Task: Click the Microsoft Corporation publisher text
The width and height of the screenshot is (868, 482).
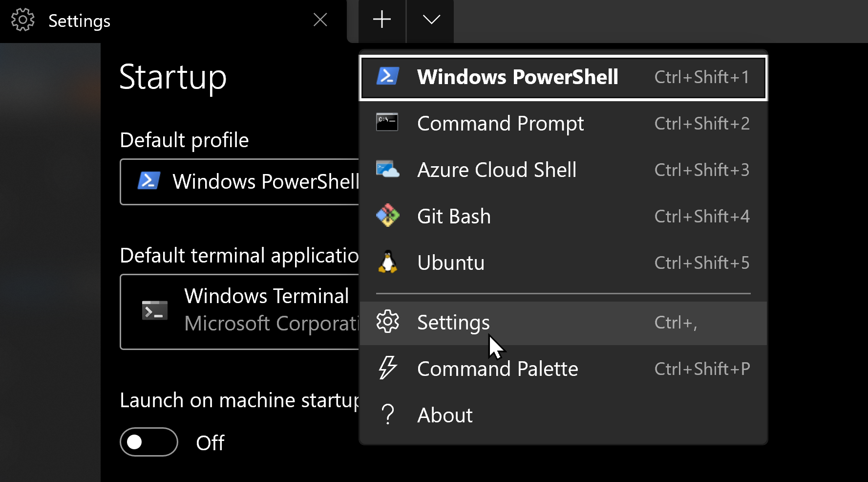Action: coord(272,324)
